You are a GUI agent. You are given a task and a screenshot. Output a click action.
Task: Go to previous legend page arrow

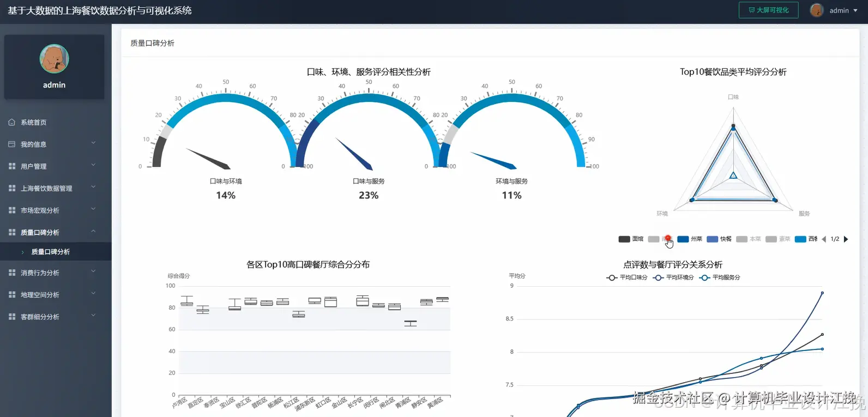click(824, 239)
